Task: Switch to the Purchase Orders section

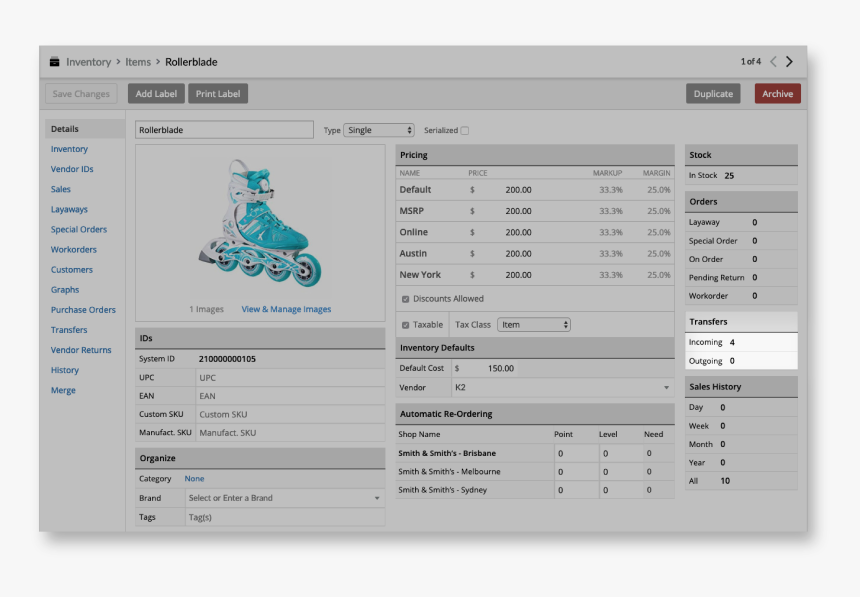Action: tap(83, 310)
